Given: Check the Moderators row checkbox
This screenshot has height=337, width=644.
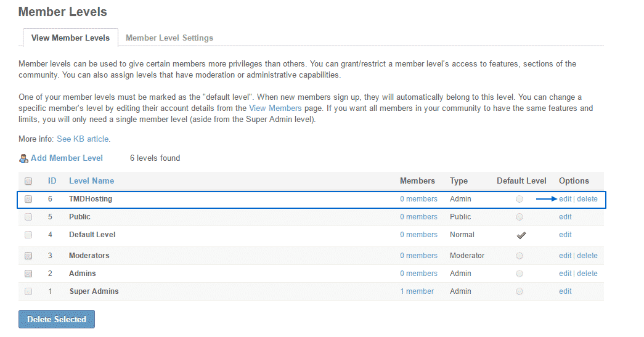Looking at the screenshot, I should 28,256.
